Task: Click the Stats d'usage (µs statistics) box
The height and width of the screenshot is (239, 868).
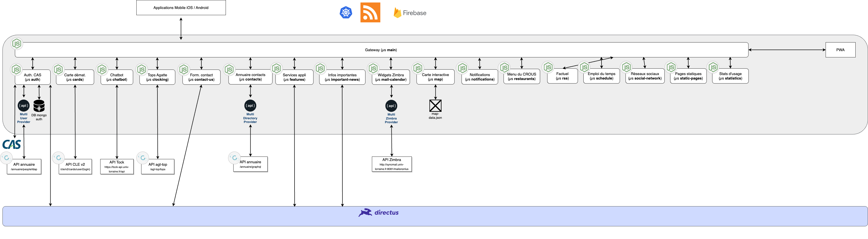Action: click(x=730, y=76)
